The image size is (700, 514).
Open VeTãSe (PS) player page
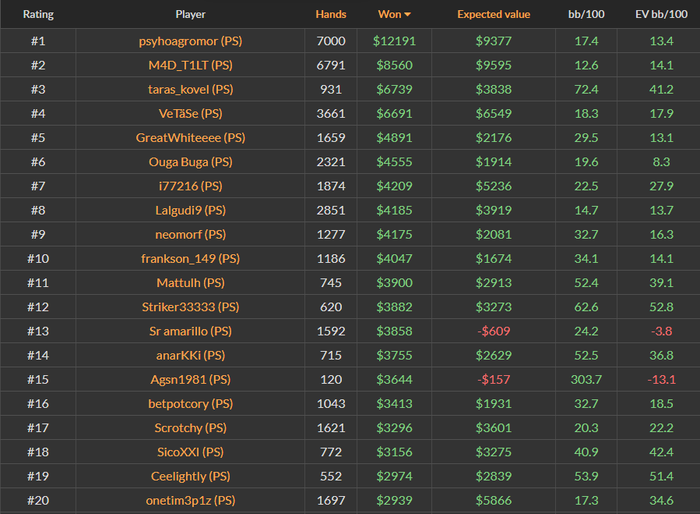(190, 113)
